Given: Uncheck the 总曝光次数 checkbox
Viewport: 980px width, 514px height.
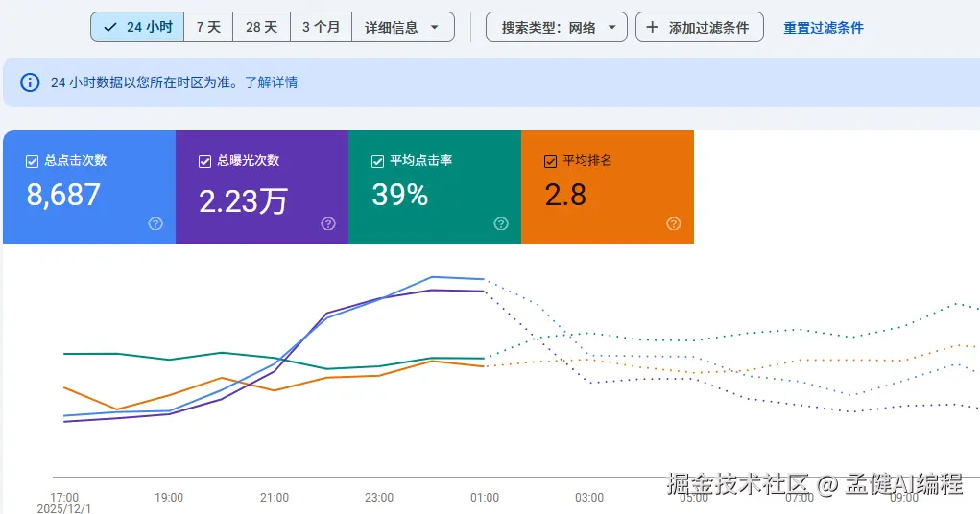Looking at the screenshot, I should click(x=204, y=161).
